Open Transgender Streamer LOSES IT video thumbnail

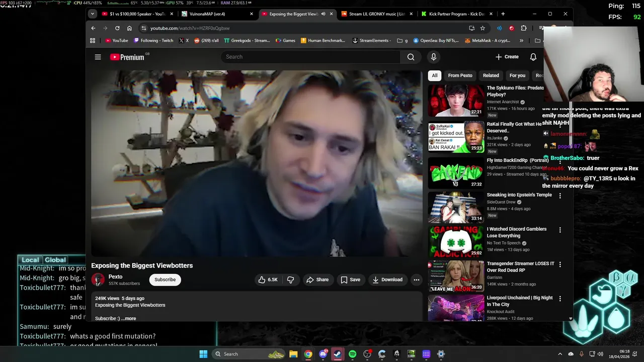456,276
